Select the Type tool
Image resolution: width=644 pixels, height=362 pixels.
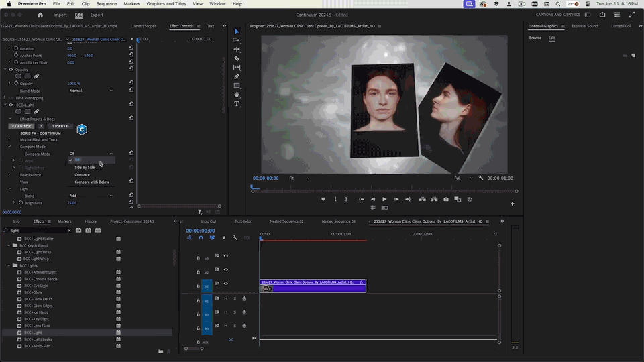click(x=237, y=104)
